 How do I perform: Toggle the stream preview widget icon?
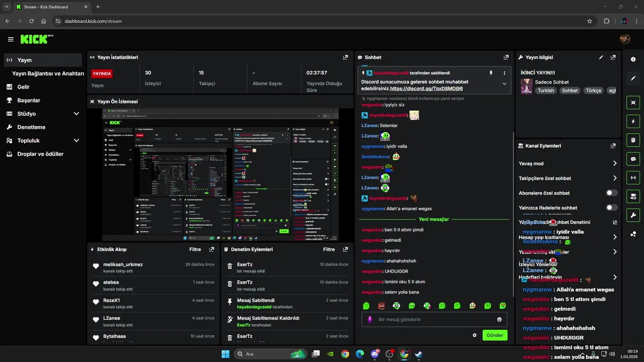point(633,103)
